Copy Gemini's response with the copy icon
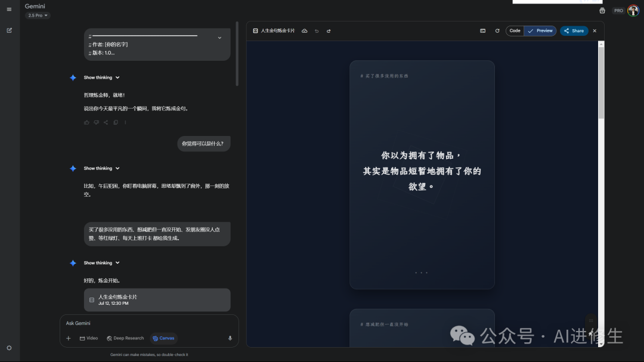The height and width of the screenshot is (362, 644). coord(114,122)
